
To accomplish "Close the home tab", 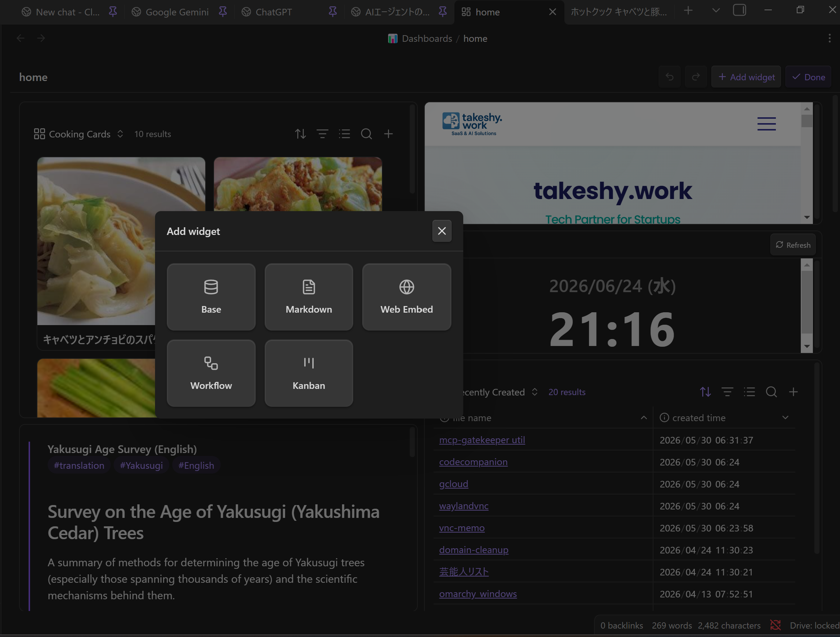I will click(x=553, y=12).
